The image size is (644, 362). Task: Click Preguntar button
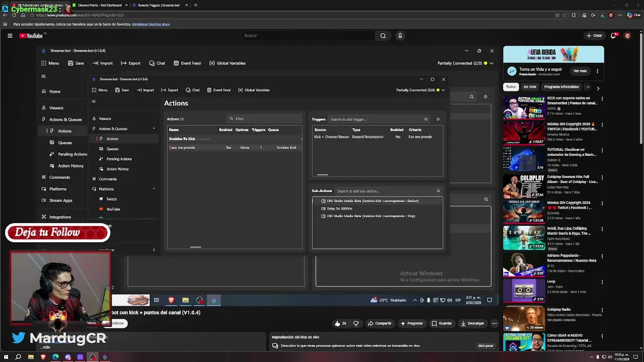[412, 323]
